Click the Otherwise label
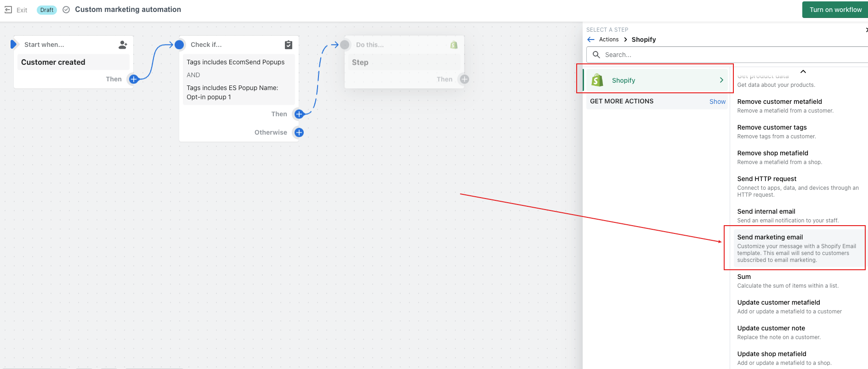Screen dimensions: 868x369 pyautogui.click(x=271, y=132)
